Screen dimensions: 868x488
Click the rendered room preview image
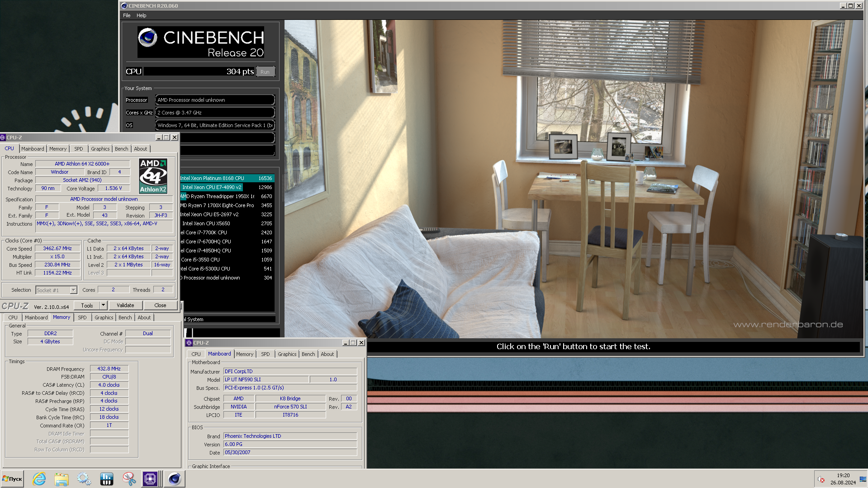(x=574, y=179)
